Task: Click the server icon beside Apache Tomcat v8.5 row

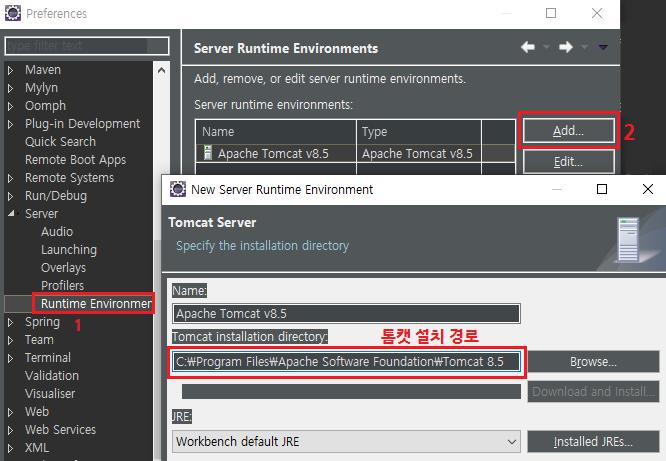Action: 208,153
